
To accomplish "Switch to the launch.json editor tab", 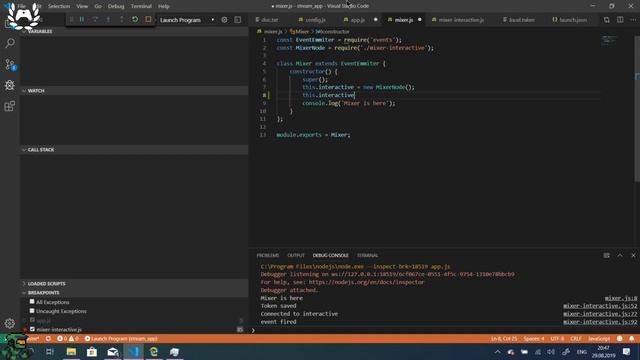I will [x=572, y=20].
